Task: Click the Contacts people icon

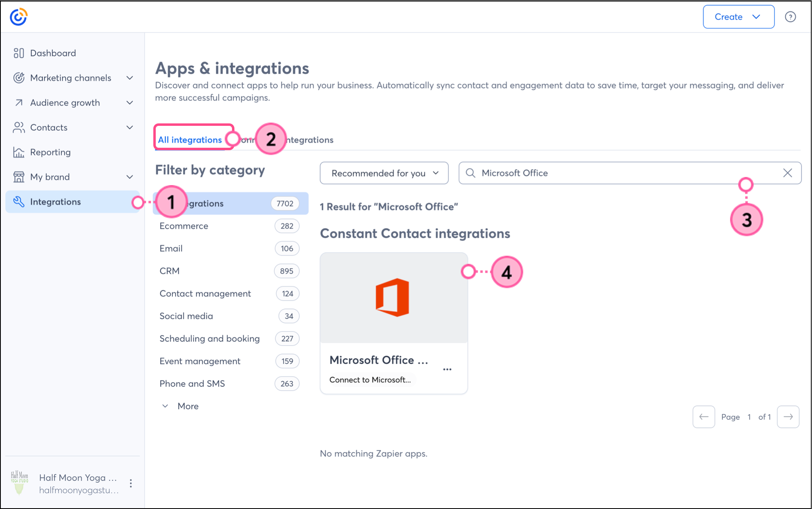Action: 19,127
